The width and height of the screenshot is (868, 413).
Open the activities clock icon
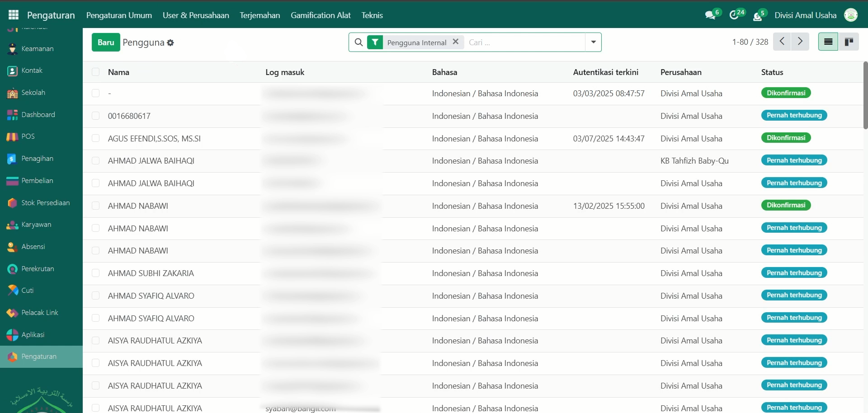coord(734,15)
